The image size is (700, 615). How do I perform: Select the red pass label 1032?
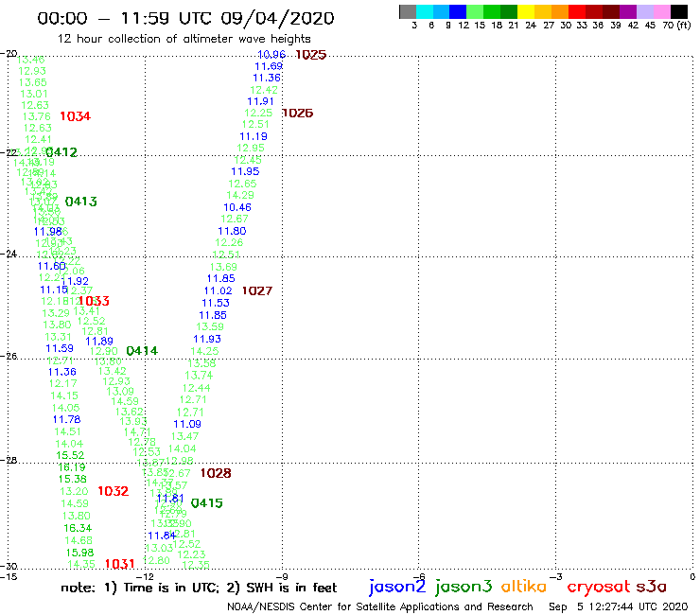[x=113, y=491]
